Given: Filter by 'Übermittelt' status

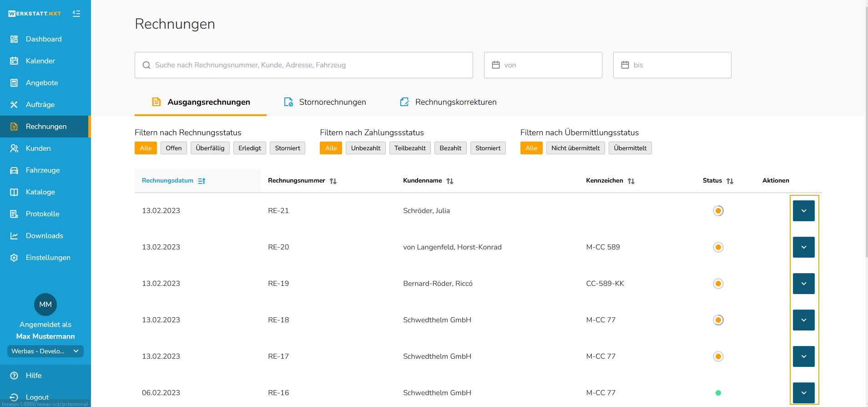Looking at the screenshot, I should pyautogui.click(x=630, y=148).
